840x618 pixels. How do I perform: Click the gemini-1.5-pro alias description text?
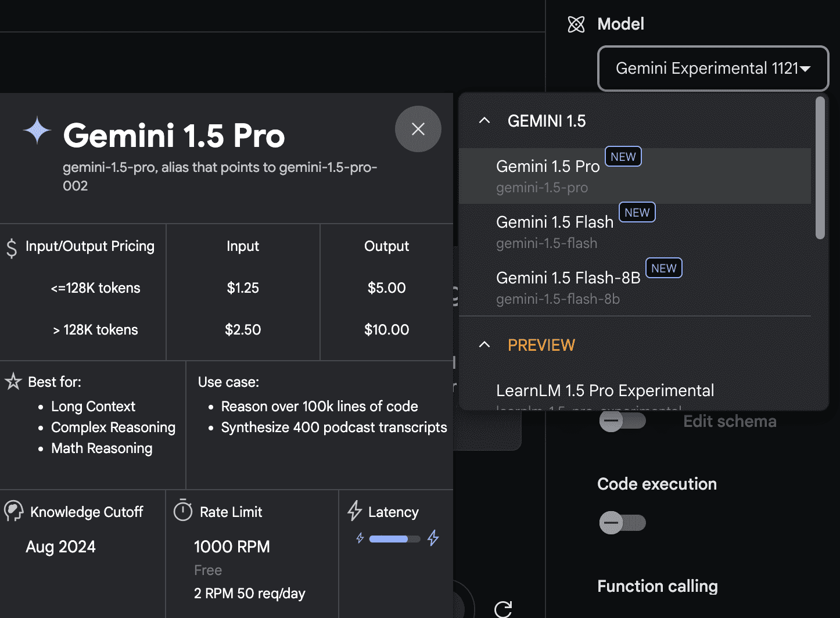220,177
